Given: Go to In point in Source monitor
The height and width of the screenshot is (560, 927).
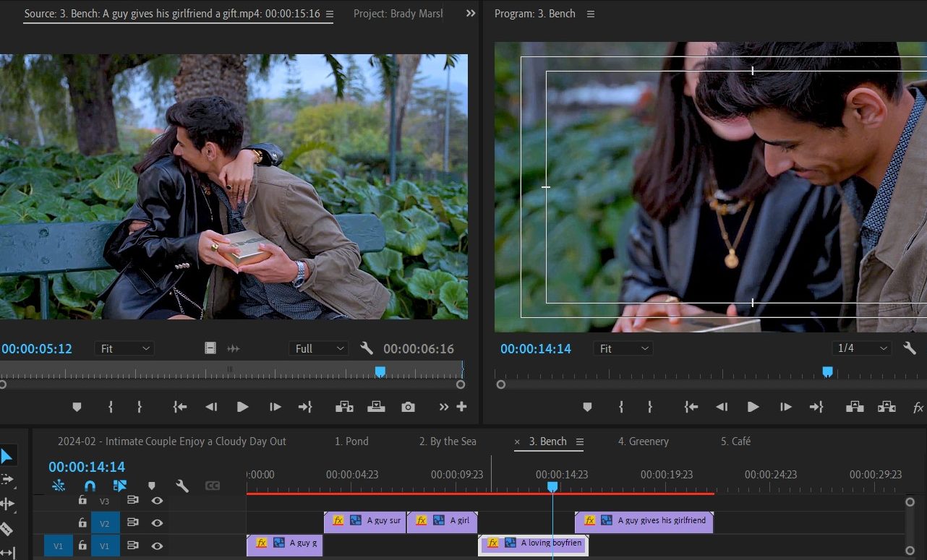Looking at the screenshot, I should [x=180, y=407].
